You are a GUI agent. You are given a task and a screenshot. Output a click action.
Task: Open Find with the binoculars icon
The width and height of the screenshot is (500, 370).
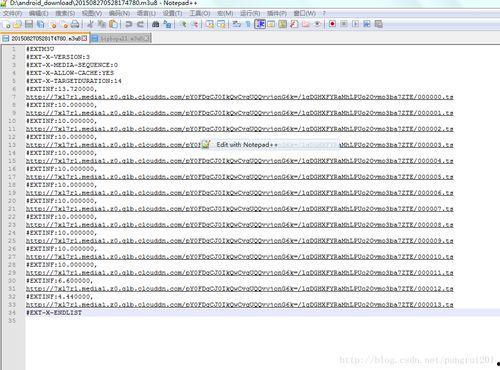tap(155, 24)
